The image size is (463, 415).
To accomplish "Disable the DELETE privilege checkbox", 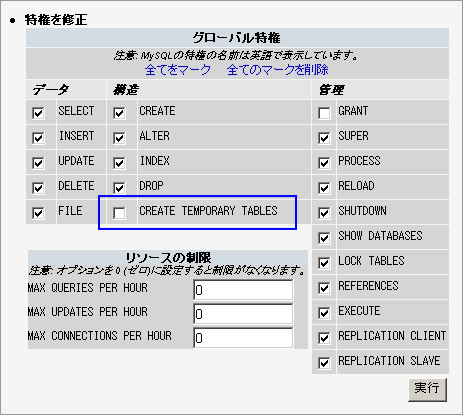I will pyautogui.click(x=38, y=188).
